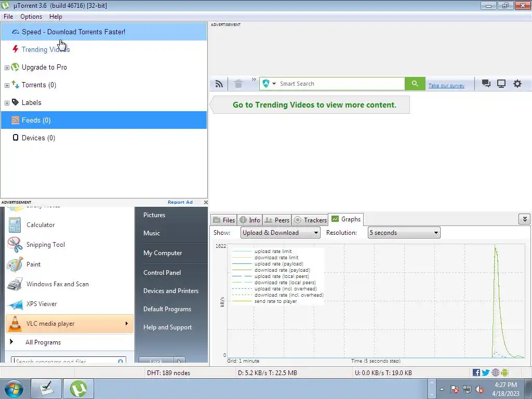Click the Speed gauge icon in sidebar
This screenshot has height=399, width=532.
pos(15,32)
